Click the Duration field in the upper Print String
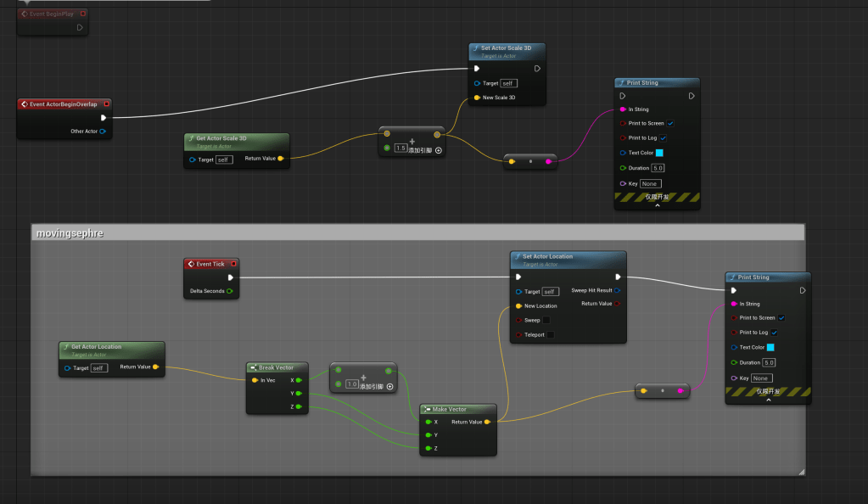 tap(658, 168)
